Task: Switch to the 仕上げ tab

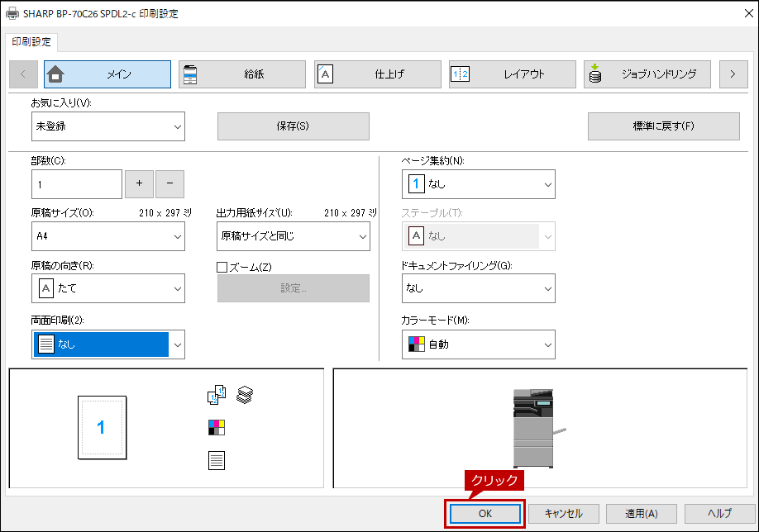Action: (378, 74)
